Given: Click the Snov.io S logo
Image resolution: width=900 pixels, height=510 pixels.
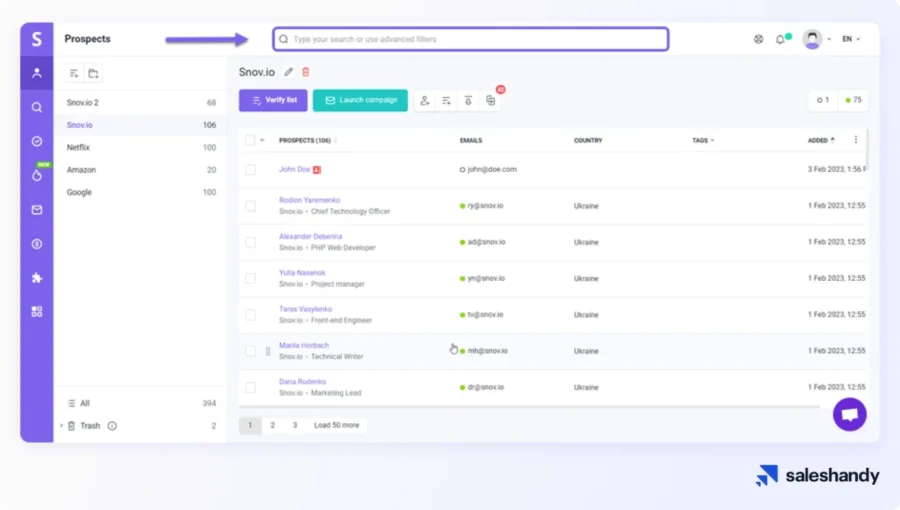Looking at the screenshot, I should click(x=37, y=39).
